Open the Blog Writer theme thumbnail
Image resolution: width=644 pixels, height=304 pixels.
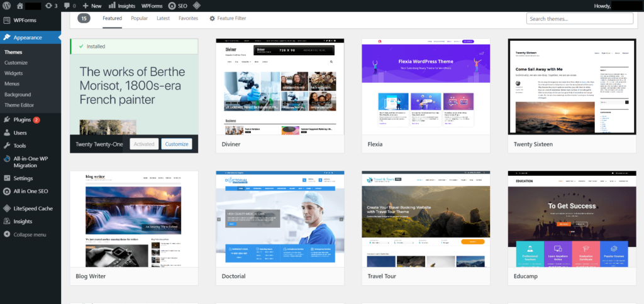(134, 219)
